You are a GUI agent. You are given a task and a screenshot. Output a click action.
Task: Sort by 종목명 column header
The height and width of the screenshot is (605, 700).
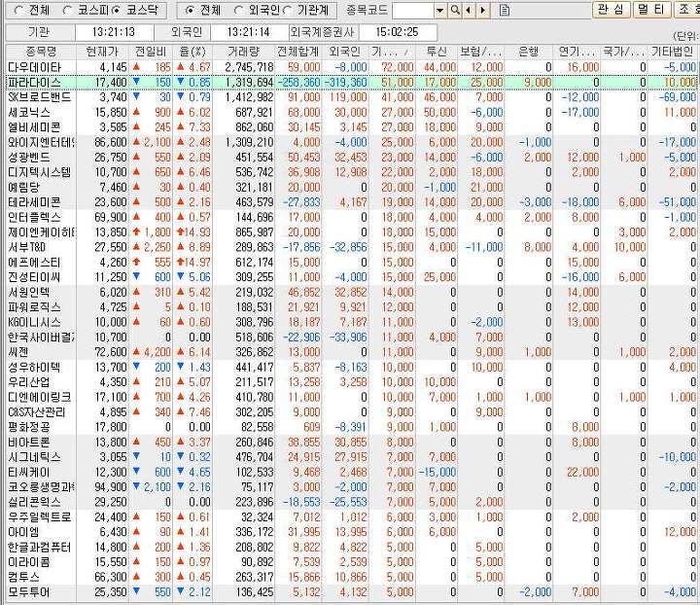point(41,52)
